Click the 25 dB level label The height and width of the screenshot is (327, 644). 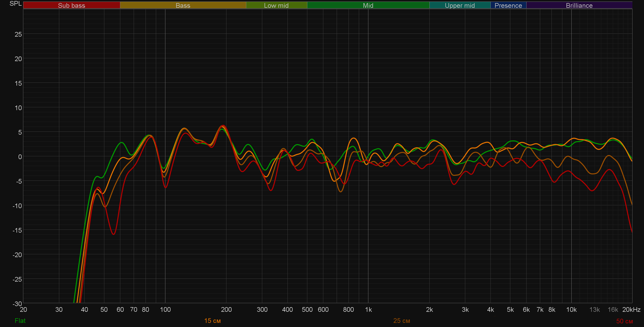pyautogui.click(x=18, y=34)
